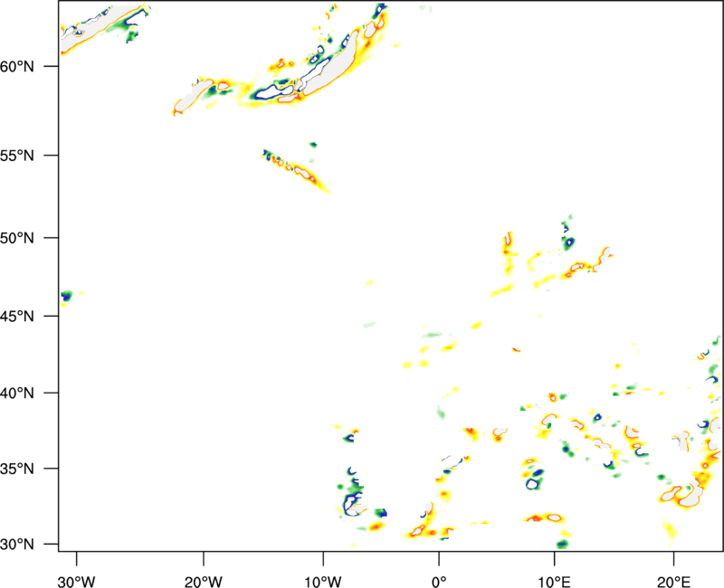Viewport: 724px width, 588px height.
Task: Click the 40°N latitude label
Action: 17,394
